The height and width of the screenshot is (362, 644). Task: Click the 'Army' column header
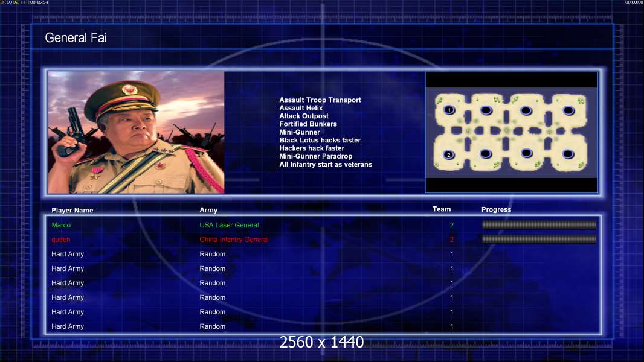pyautogui.click(x=208, y=210)
